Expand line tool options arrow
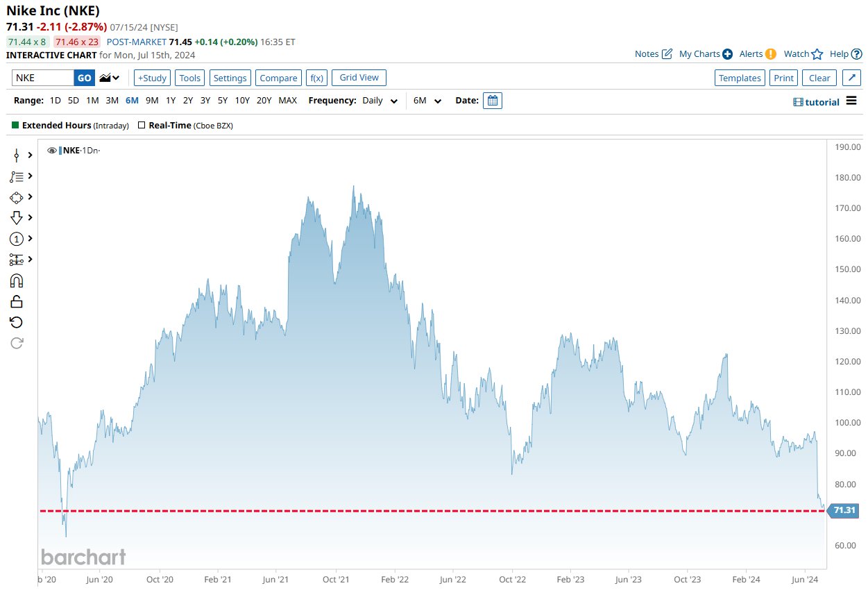 coord(31,155)
